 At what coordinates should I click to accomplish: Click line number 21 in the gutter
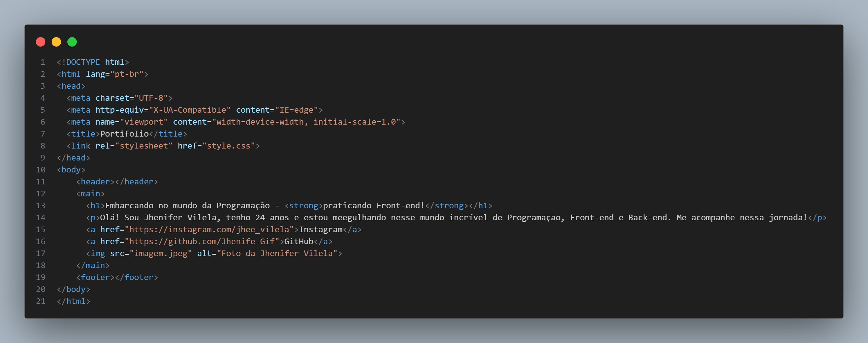tap(40, 301)
